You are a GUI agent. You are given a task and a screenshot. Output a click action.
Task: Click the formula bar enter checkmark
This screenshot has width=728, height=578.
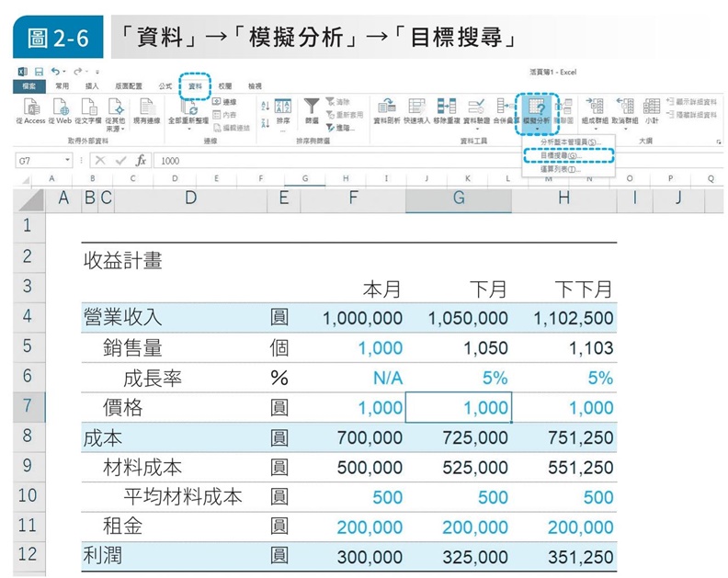click(120, 161)
